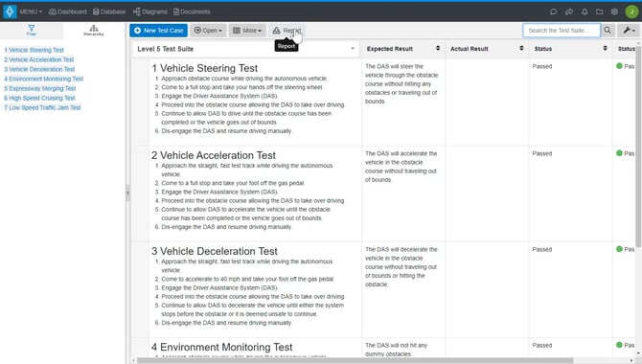Open 1 Vehicle Steering Test link
The image size is (642, 364).
34,50
